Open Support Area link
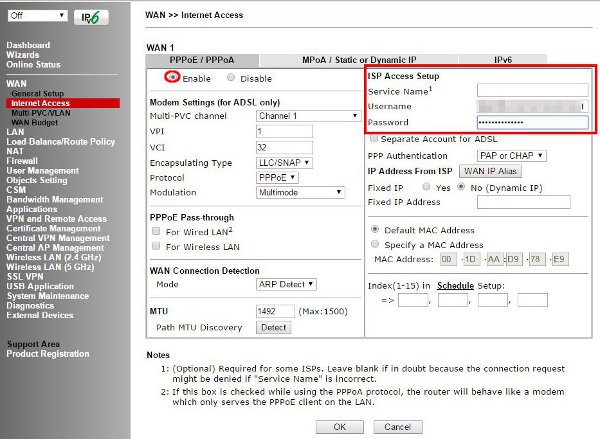This screenshot has height=439, width=600. click(x=33, y=344)
